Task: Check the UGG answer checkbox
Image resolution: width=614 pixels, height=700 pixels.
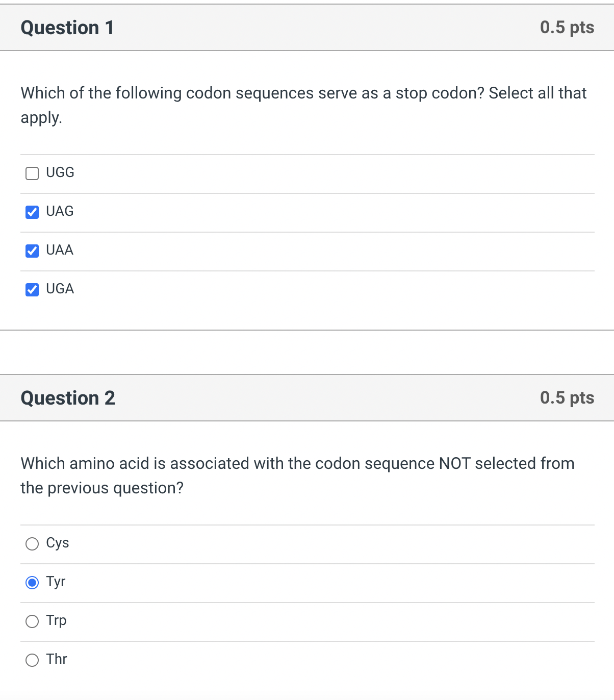Action: point(32,173)
